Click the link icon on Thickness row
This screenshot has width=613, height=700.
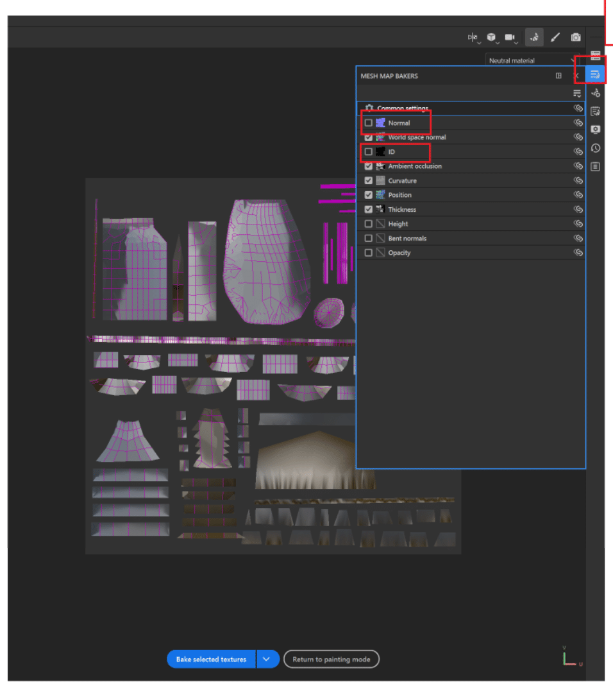pos(578,209)
